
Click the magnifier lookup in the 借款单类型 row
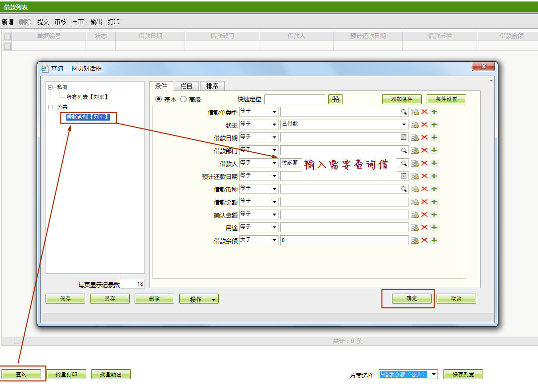click(x=404, y=112)
